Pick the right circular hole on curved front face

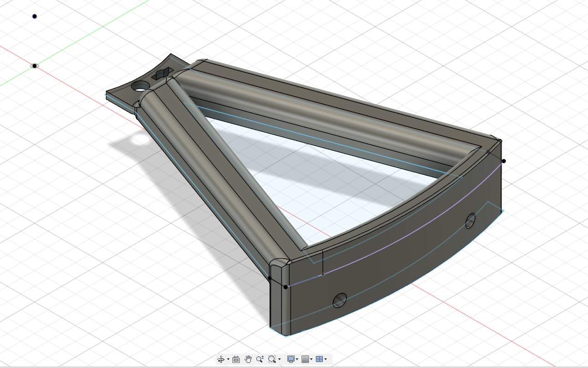(470, 221)
